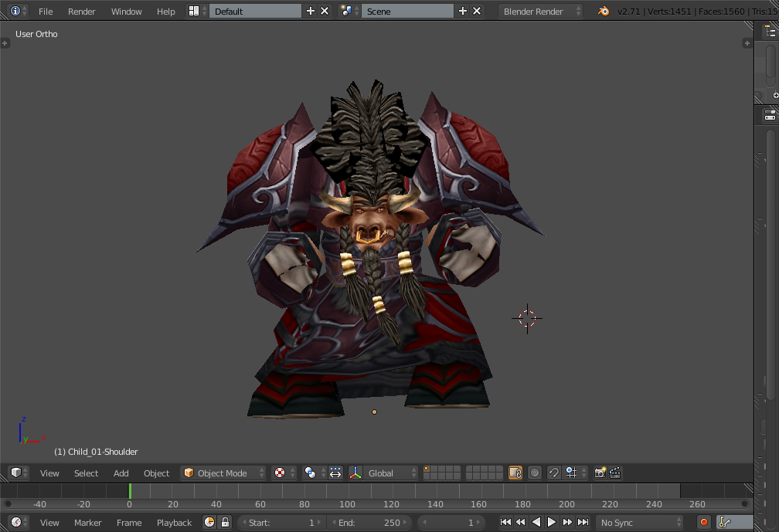This screenshot has width=779, height=532.
Task: Click the 3D cursor in the viewport
Action: [527, 319]
